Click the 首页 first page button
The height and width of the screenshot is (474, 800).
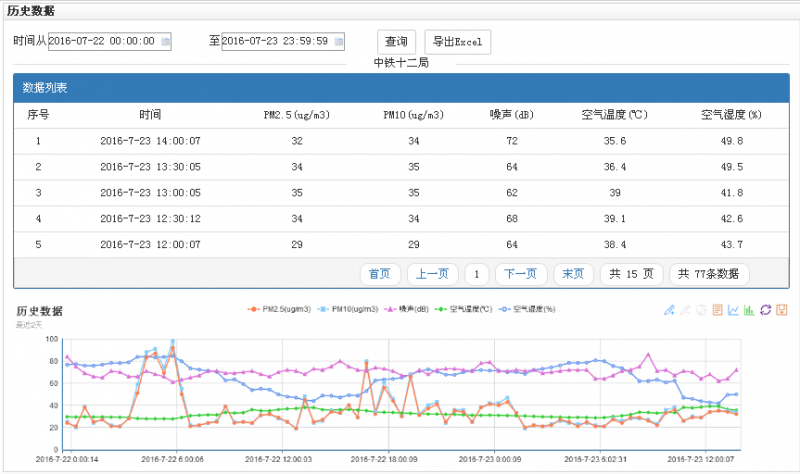379,274
